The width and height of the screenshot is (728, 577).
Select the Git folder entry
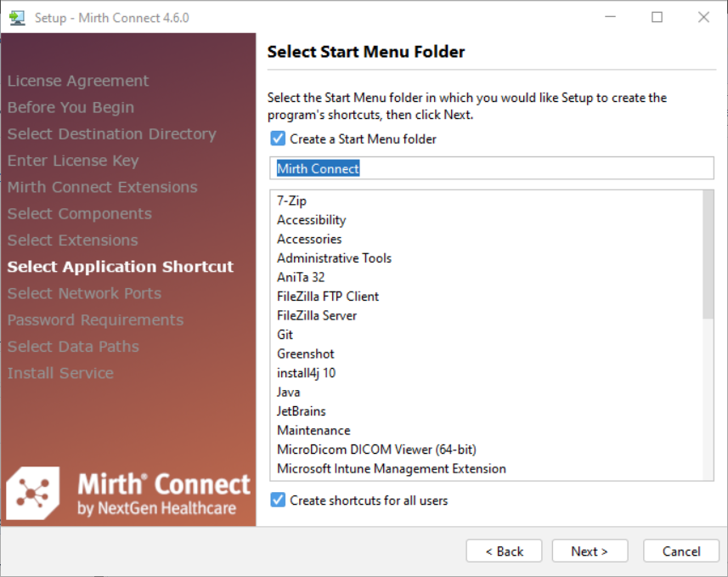pyautogui.click(x=285, y=335)
